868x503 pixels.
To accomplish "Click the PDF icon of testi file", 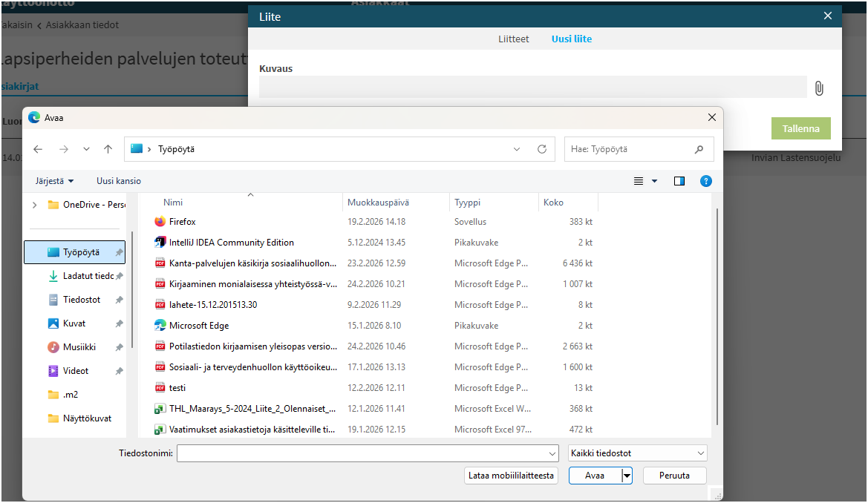I will coord(160,388).
